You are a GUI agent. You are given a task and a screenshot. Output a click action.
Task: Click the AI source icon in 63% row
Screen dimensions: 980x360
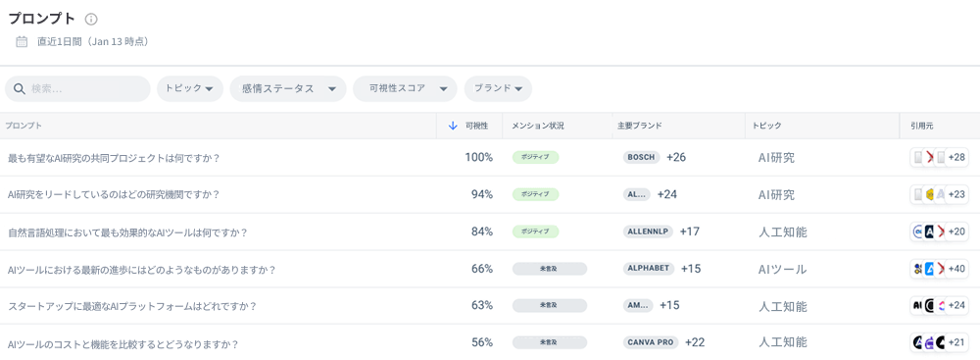click(917, 305)
